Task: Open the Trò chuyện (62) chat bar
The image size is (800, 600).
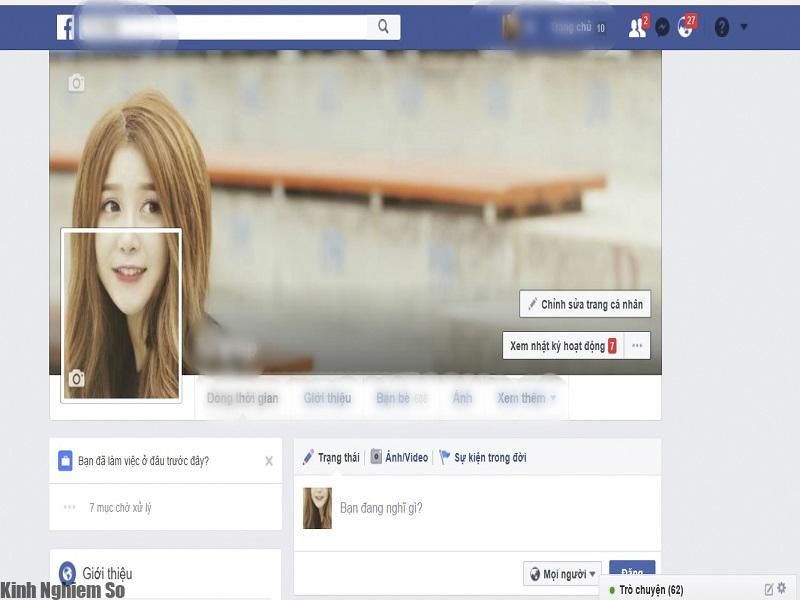Action: [x=651, y=589]
